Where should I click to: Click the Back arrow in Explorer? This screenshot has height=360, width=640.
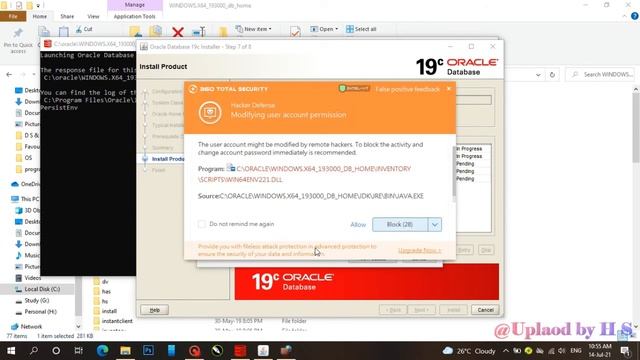[9, 74]
